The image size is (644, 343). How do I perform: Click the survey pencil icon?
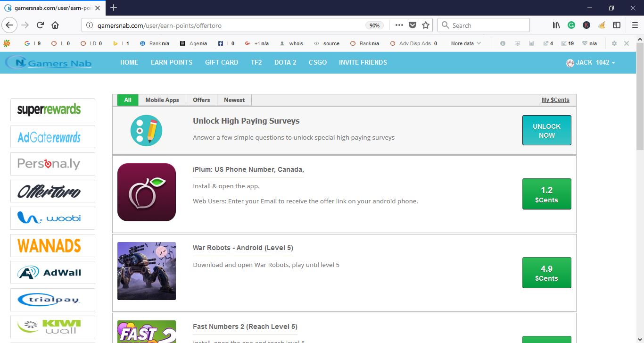(146, 130)
